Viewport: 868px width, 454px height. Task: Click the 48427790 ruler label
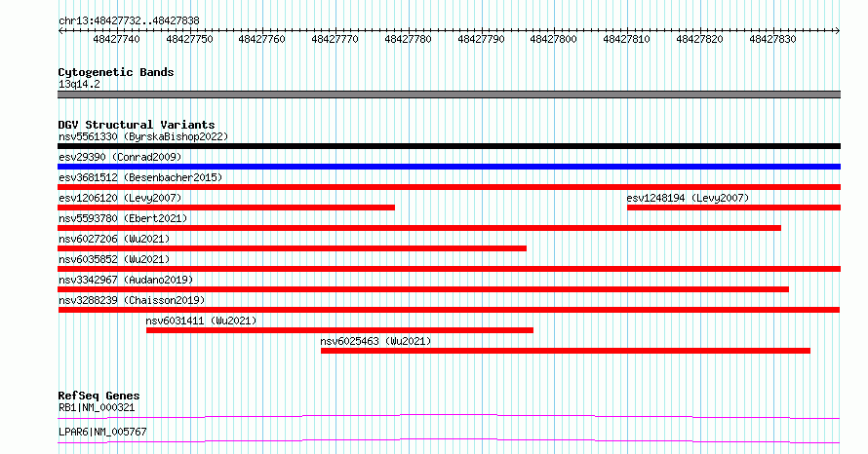tap(481, 39)
